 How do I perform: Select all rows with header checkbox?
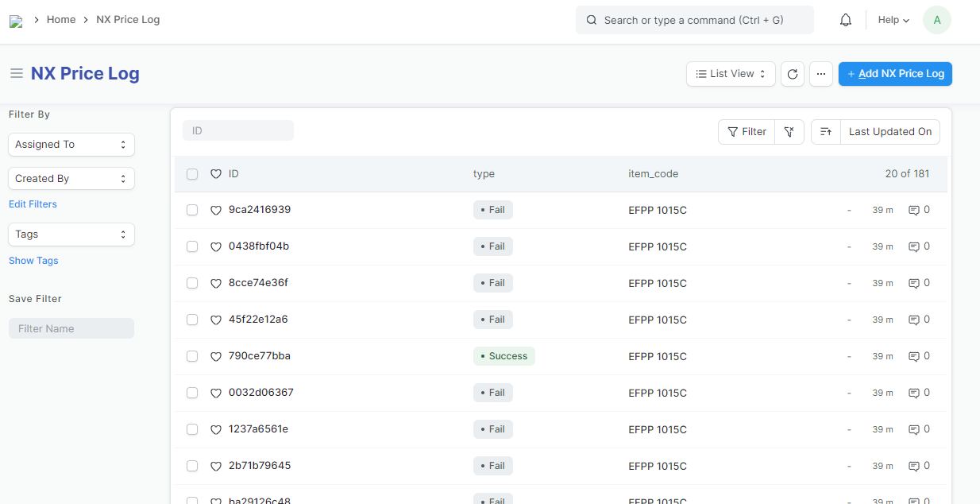click(192, 174)
